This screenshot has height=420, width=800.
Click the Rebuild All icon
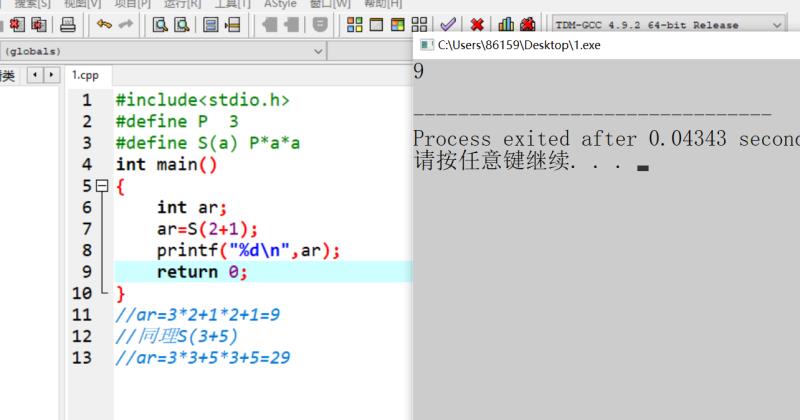[419, 24]
